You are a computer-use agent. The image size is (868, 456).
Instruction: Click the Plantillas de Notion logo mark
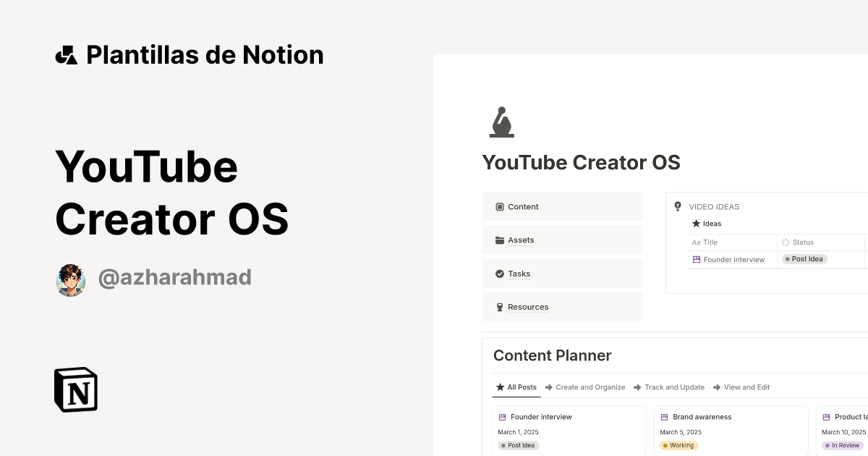[x=66, y=54]
